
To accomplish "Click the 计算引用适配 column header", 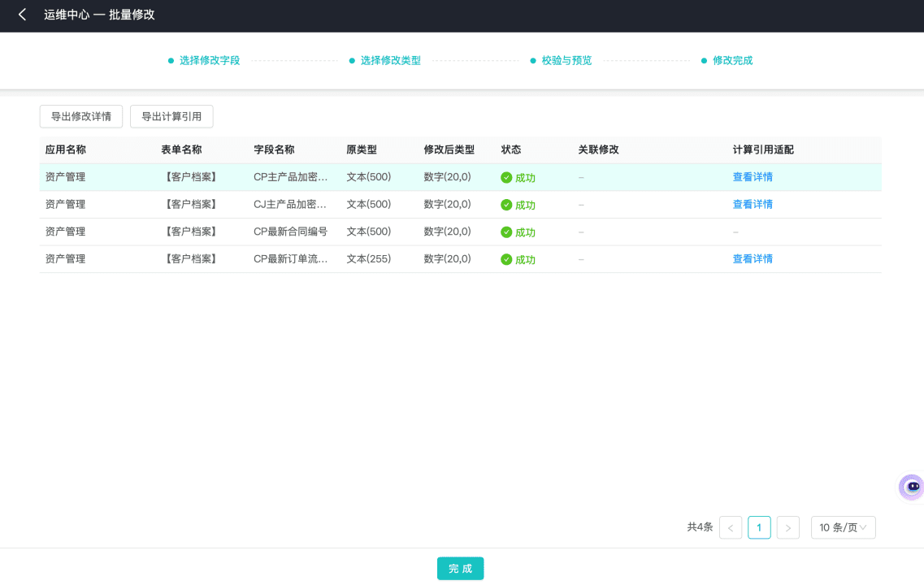I will 763,149.
